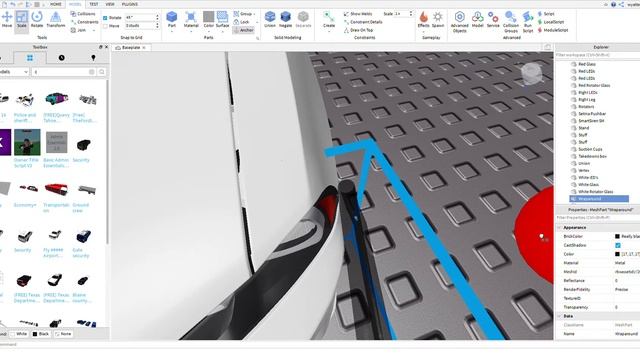The height and width of the screenshot is (360, 640).
Task: Toggle Draw On Top
Action: [x=358, y=30]
